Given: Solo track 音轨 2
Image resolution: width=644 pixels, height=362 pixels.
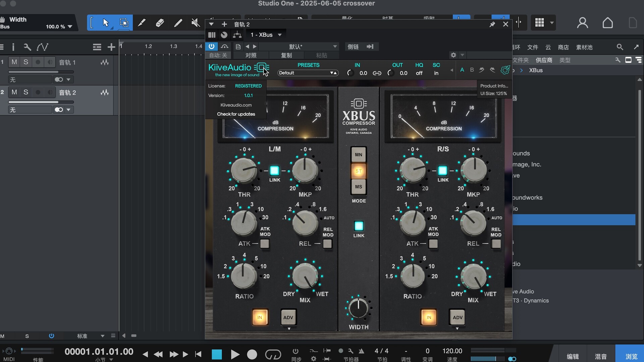Looking at the screenshot, I should (26, 92).
